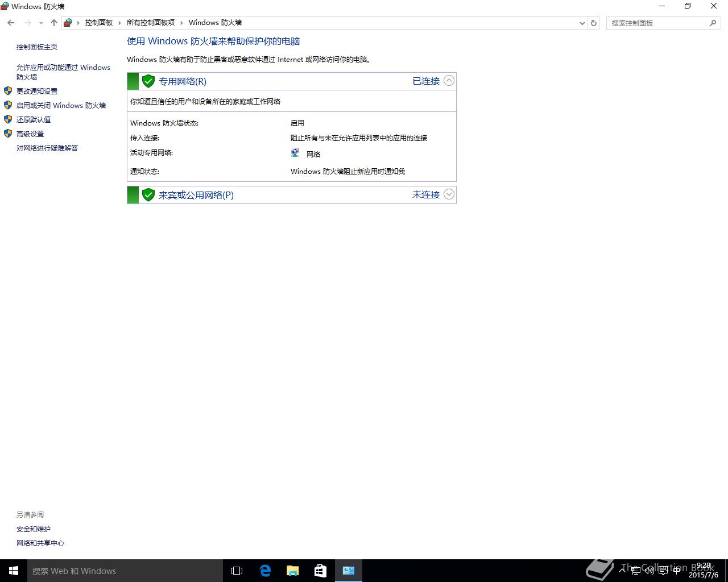728x582 pixels.
Task: Expand the 来宾或公用网络(P) section chevron
Action: pyautogui.click(x=449, y=194)
